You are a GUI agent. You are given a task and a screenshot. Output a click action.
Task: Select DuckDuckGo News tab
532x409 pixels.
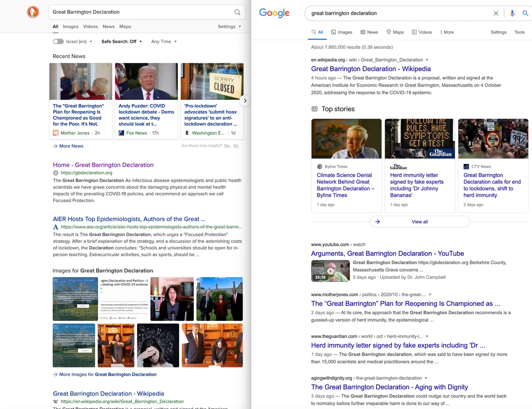108,27
